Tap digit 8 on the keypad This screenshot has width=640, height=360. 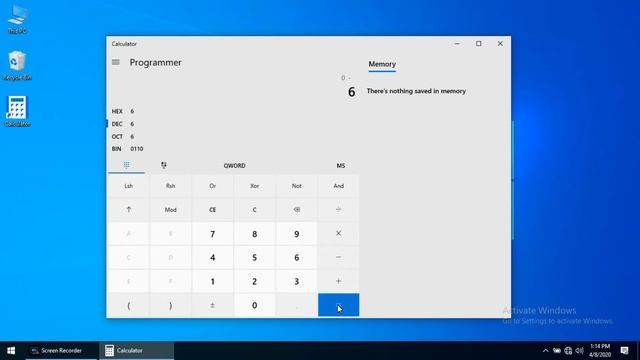[x=255, y=234]
